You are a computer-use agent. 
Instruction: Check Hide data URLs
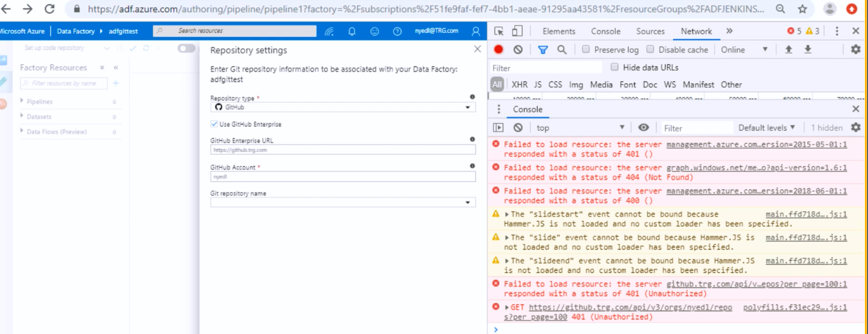[x=615, y=67]
